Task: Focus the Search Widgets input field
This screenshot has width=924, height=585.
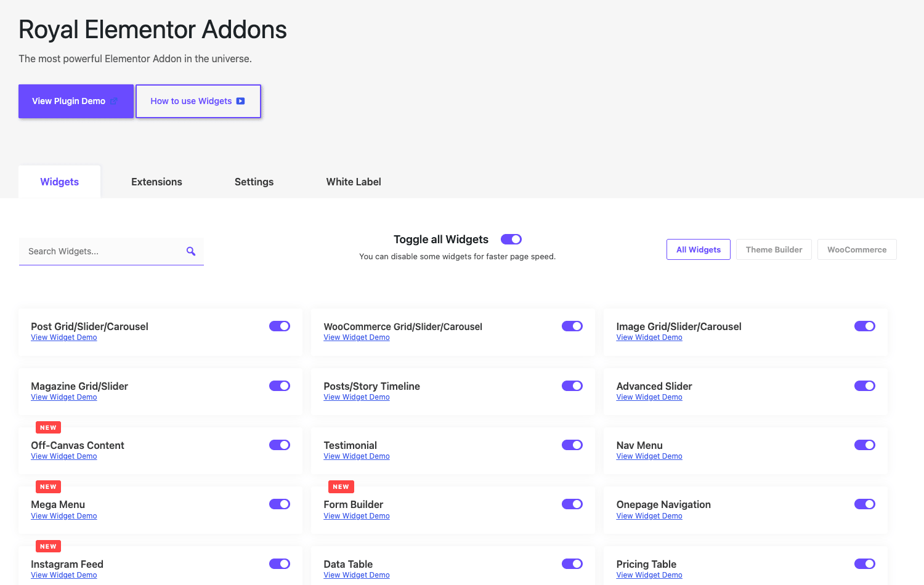Action: (111, 251)
